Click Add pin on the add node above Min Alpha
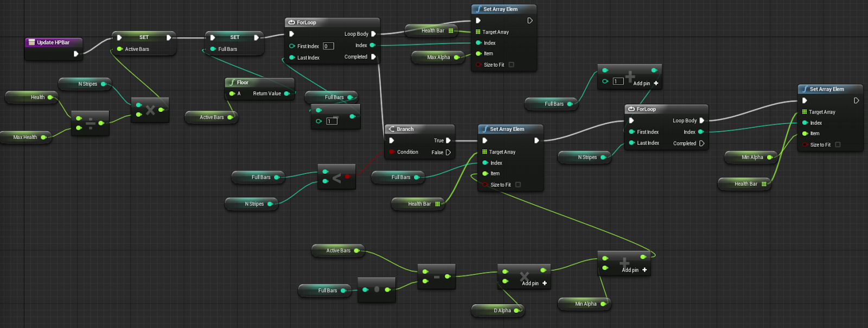868x328 pixels. pos(634,270)
